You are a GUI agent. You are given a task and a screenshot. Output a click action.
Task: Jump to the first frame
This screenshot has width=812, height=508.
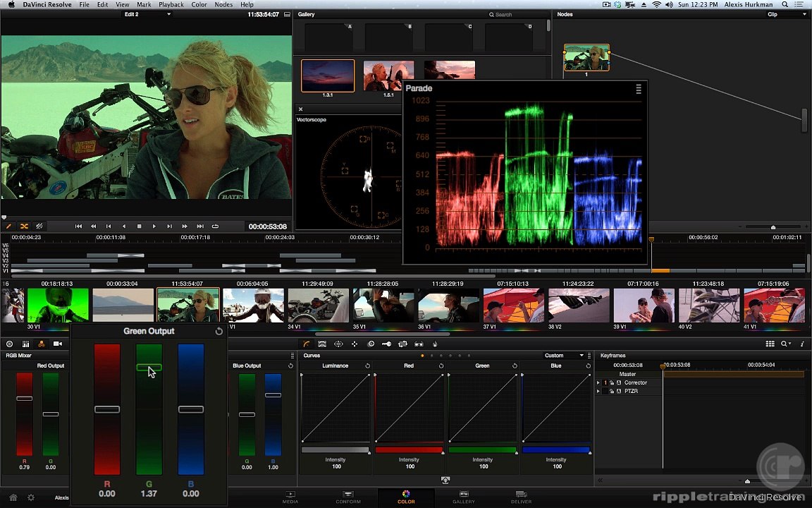coord(78,226)
